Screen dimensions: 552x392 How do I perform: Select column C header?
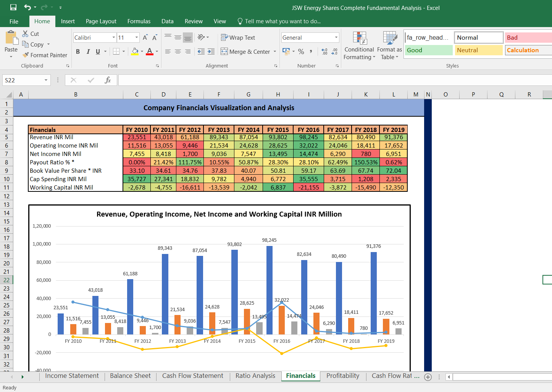click(137, 95)
